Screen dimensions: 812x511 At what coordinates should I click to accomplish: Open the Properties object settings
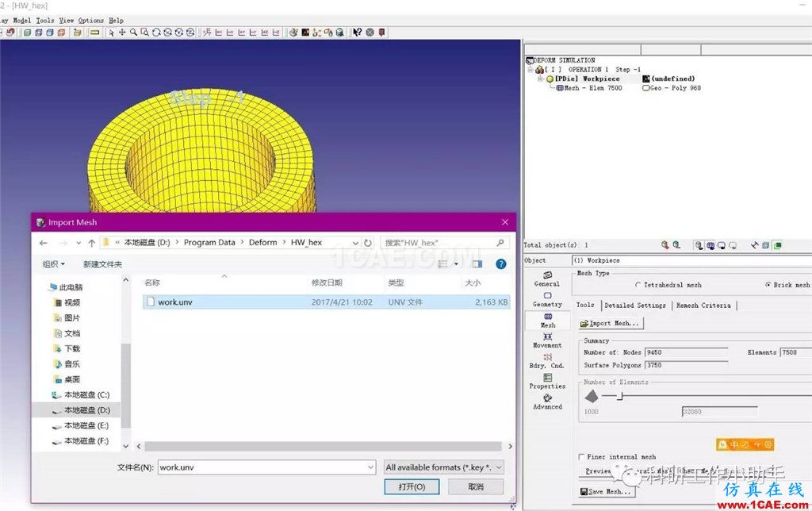click(547, 382)
